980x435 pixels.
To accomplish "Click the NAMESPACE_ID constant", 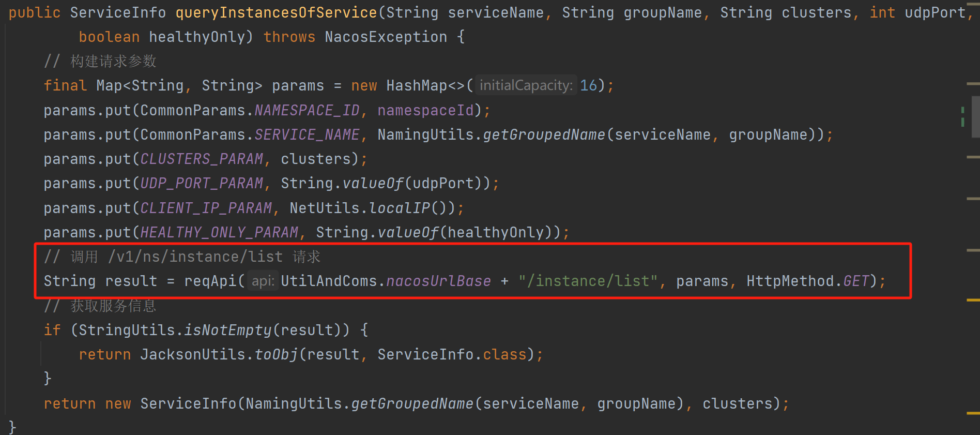I will pos(307,110).
